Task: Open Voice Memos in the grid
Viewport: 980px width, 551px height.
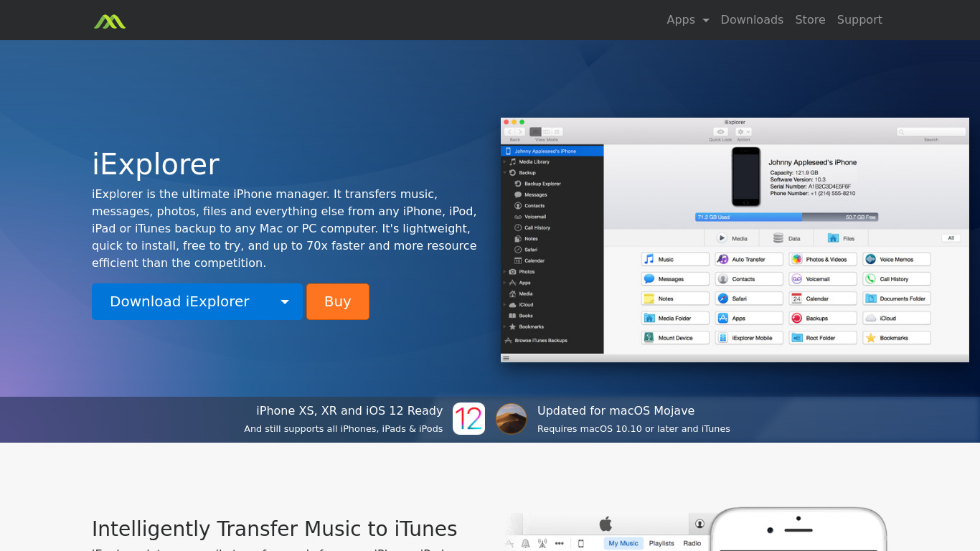Action: pyautogui.click(x=897, y=259)
